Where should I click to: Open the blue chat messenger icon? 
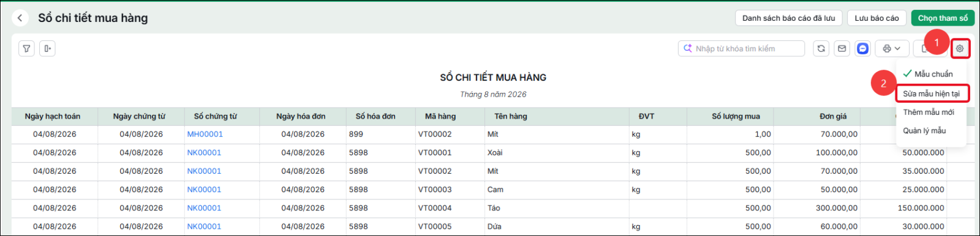click(862, 48)
